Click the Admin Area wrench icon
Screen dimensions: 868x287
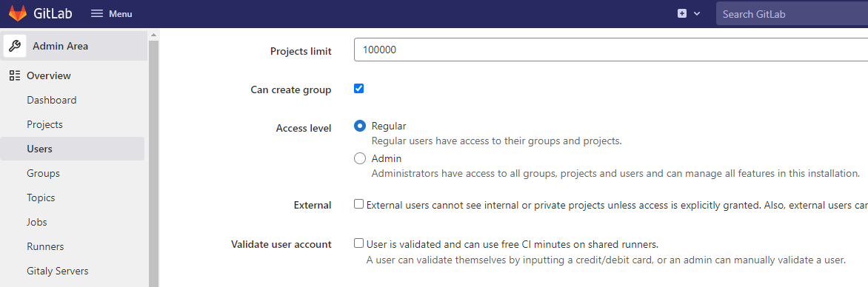(15, 47)
